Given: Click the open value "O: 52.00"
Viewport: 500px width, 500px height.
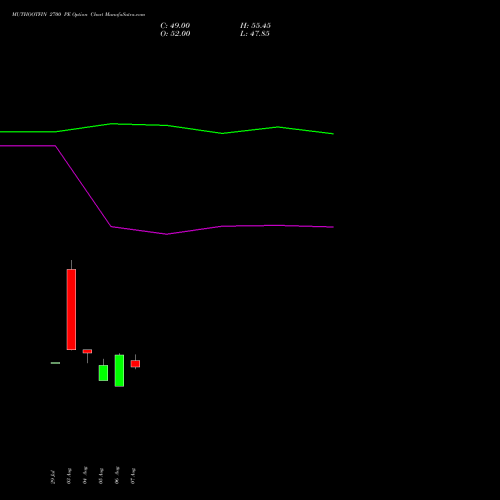Looking at the screenshot, I should [x=175, y=34].
